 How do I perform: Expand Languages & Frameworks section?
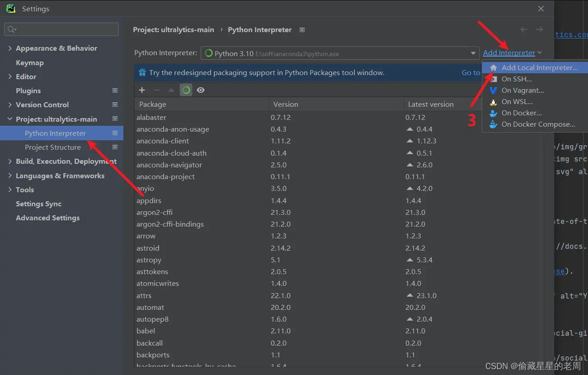10,176
